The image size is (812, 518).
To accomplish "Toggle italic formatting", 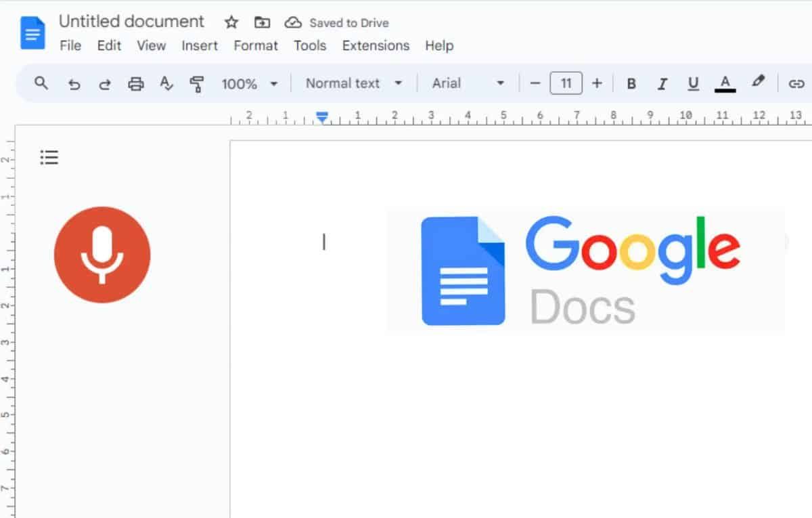I will tap(662, 84).
